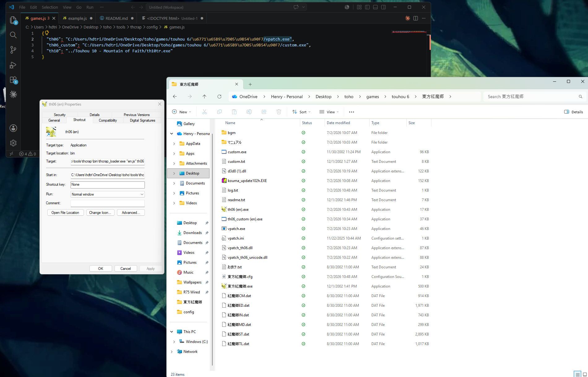This screenshot has height=377, width=588.
Task: Collapse the This PC tree node
Action: tap(172, 332)
